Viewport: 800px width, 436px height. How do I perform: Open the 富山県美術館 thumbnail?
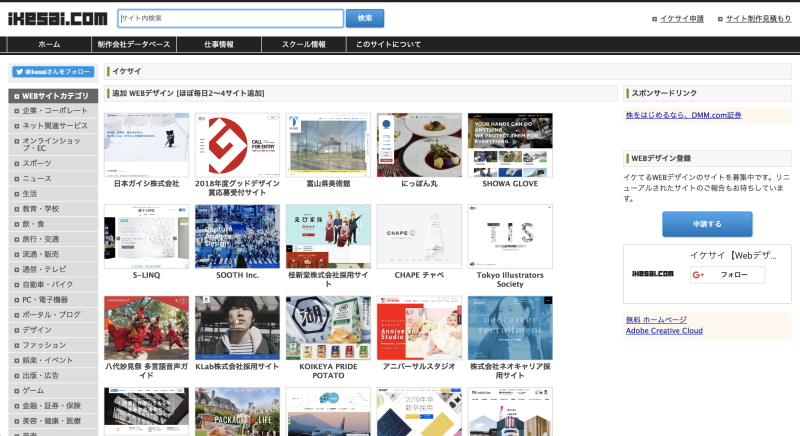pyautogui.click(x=328, y=145)
